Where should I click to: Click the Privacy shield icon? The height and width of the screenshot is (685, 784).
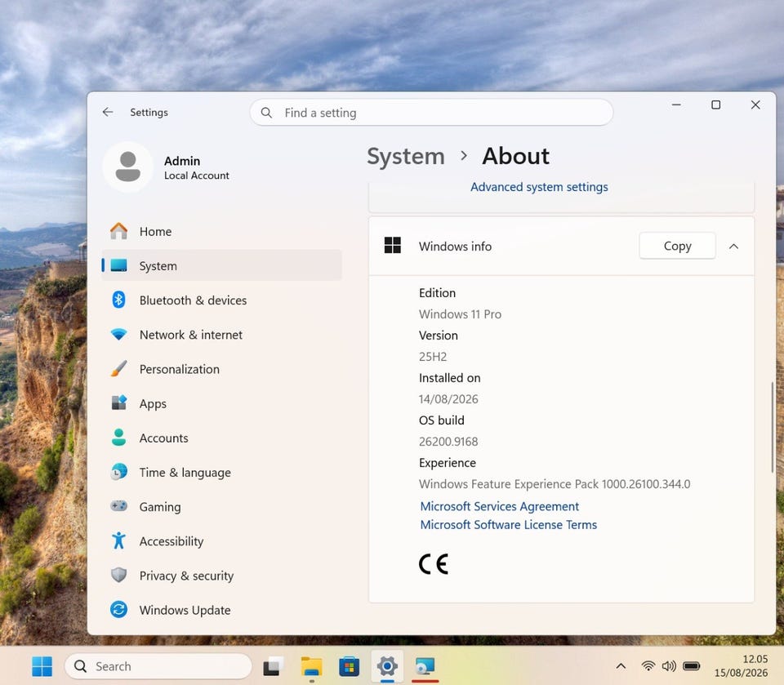click(118, 575)
